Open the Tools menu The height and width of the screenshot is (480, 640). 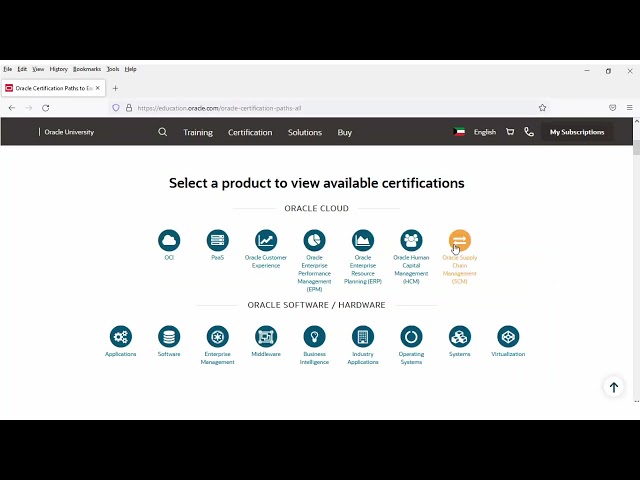coord(113,69)
